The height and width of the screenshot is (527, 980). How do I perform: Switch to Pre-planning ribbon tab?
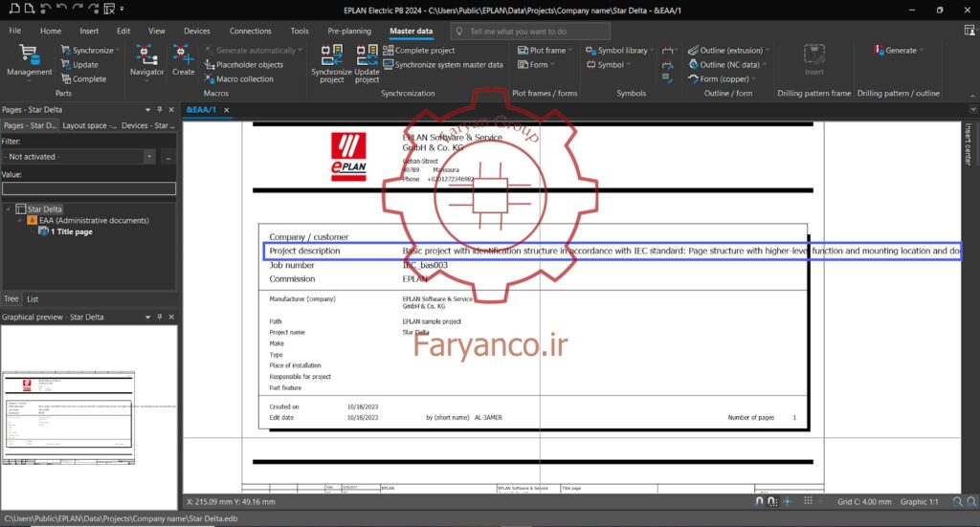click(349, 31)
